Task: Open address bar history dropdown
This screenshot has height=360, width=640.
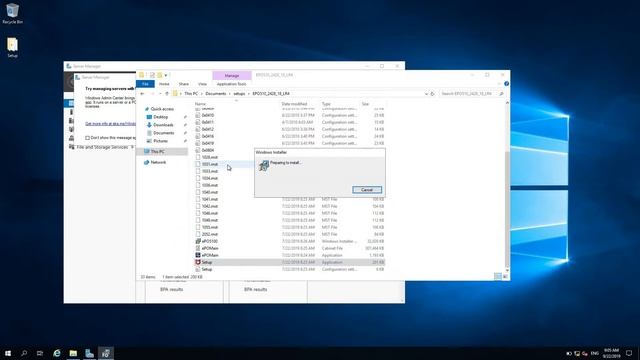Action: [x=426, y=94]
